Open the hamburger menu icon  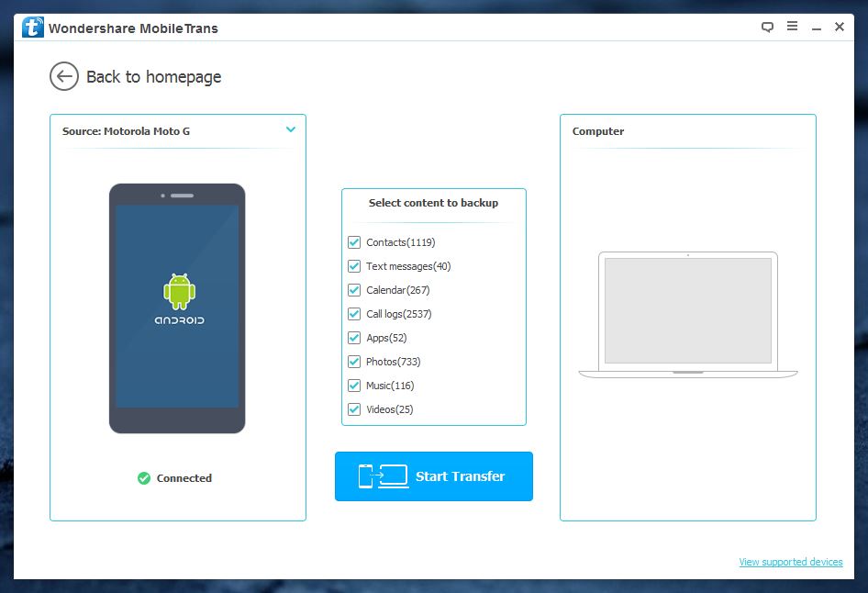pos(792,26)
